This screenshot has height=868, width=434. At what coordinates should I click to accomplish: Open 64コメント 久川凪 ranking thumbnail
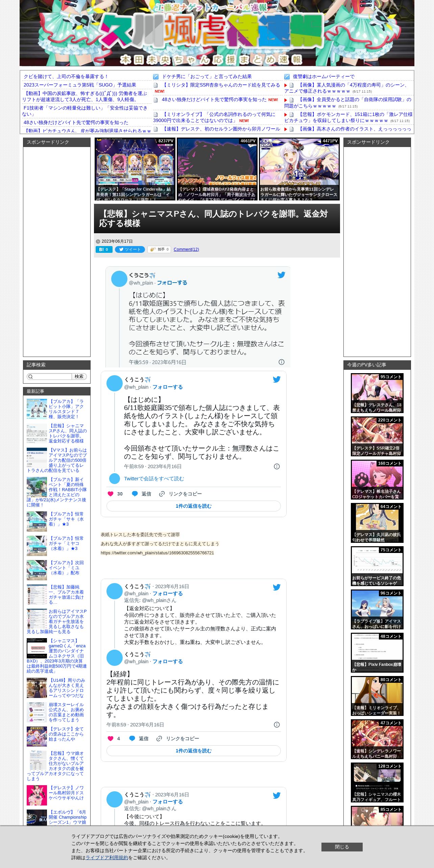click(x=377, y=523)
